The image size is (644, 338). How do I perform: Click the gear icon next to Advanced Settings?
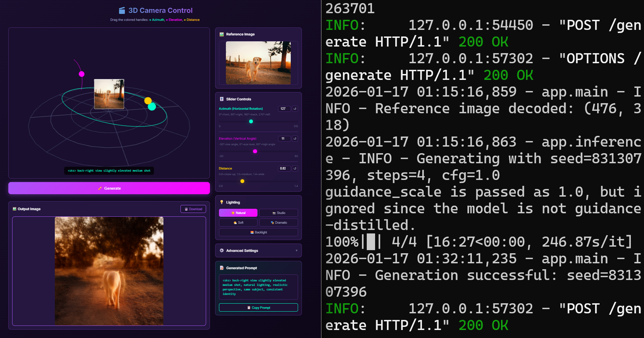pyautogui.click(x=221, y=250)
